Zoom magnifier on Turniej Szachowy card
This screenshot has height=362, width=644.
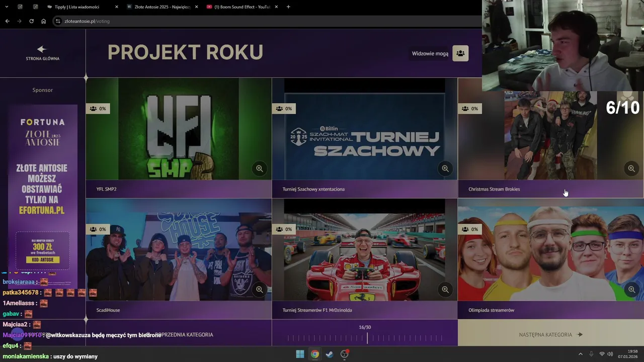pyautogui.click(x=445, y=168)
